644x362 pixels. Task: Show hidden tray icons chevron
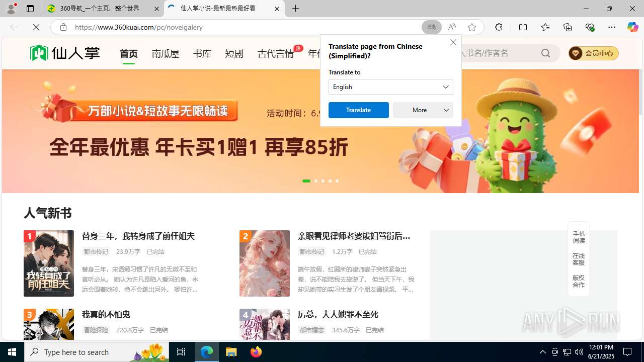pyautogui.click(x=543, y=352)
